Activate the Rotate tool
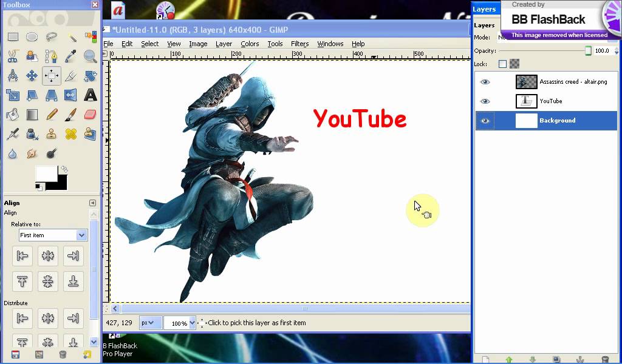 point(91,76)
